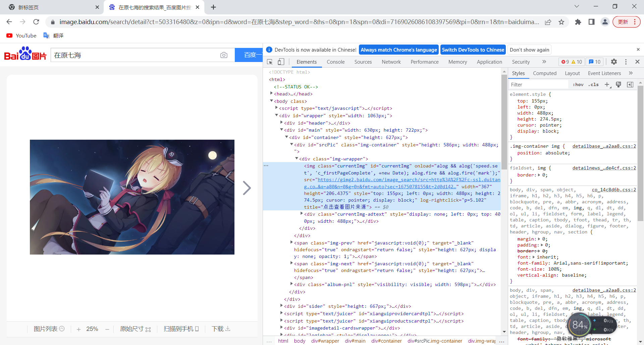Click the blue 百度一下 search button
The image size is (644, 345).
coord(249,55)
